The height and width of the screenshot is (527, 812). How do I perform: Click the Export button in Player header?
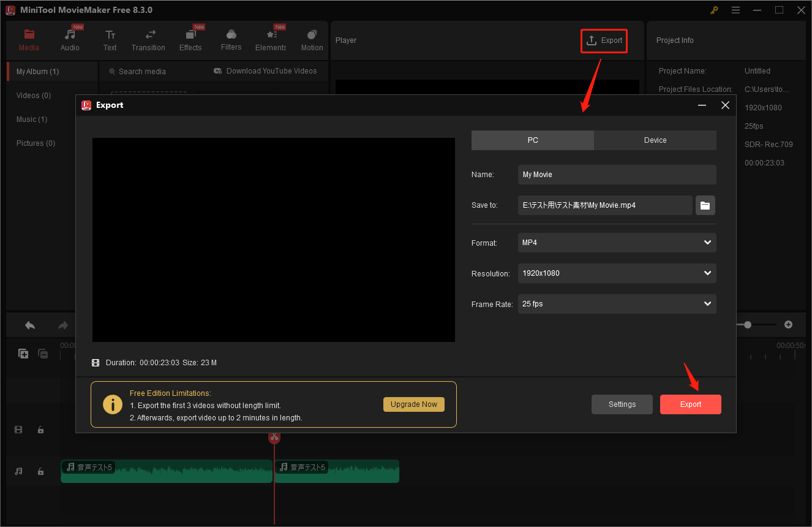tap(604, 40)
